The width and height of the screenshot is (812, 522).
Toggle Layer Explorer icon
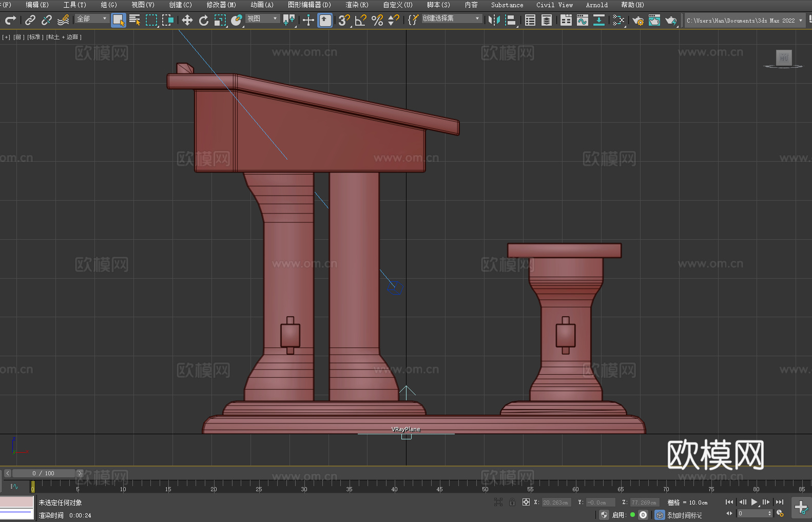[x=547, y=20]
